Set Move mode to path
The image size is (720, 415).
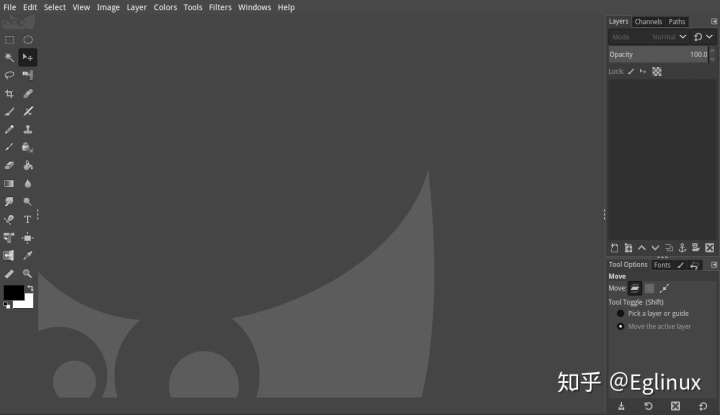(x=664, y=288)
